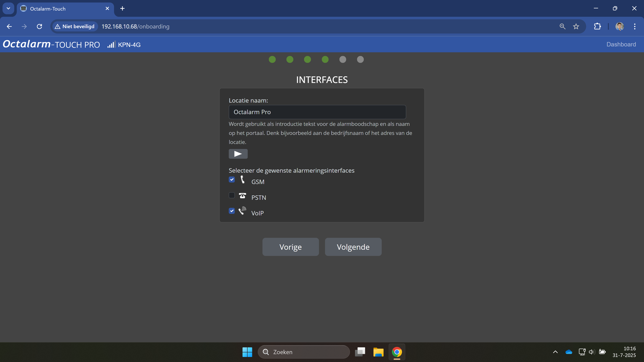This screenshot has height=362, width=644.
Task: Click the play audio preview button
Action: [238, 154]
